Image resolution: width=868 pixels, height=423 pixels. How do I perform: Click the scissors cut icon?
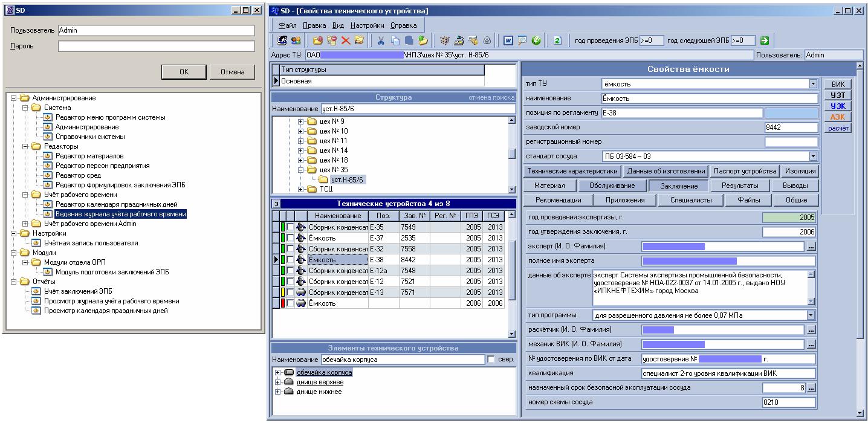(x=381, y=40)
